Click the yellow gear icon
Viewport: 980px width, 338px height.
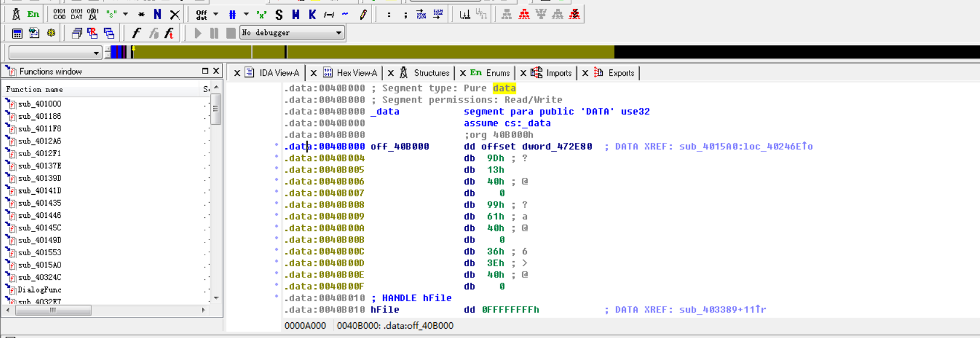(51, 33)
